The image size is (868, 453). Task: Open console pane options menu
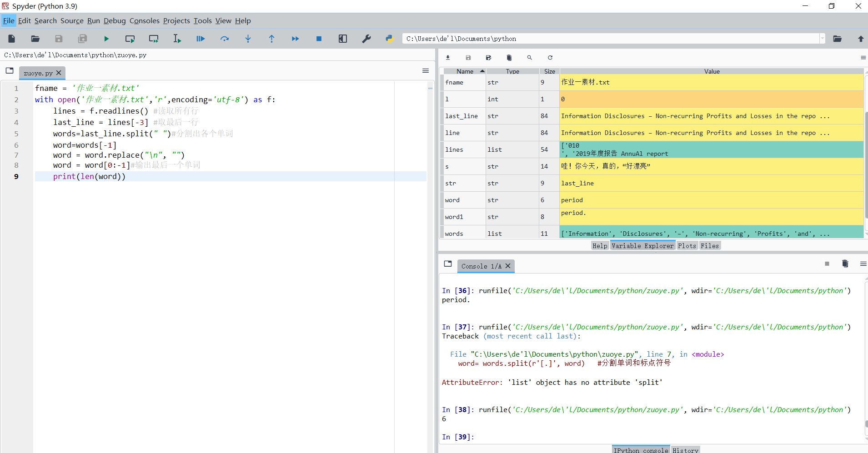(863, 264)
